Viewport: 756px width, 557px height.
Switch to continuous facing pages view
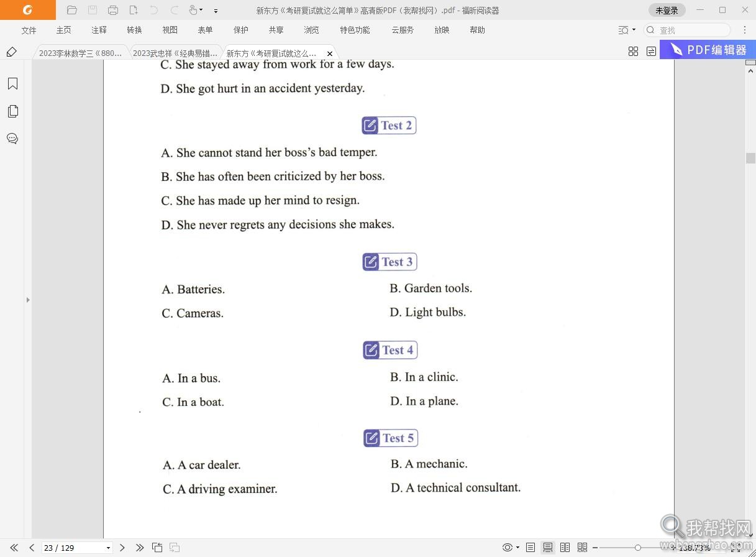click(x=582, y=548)
